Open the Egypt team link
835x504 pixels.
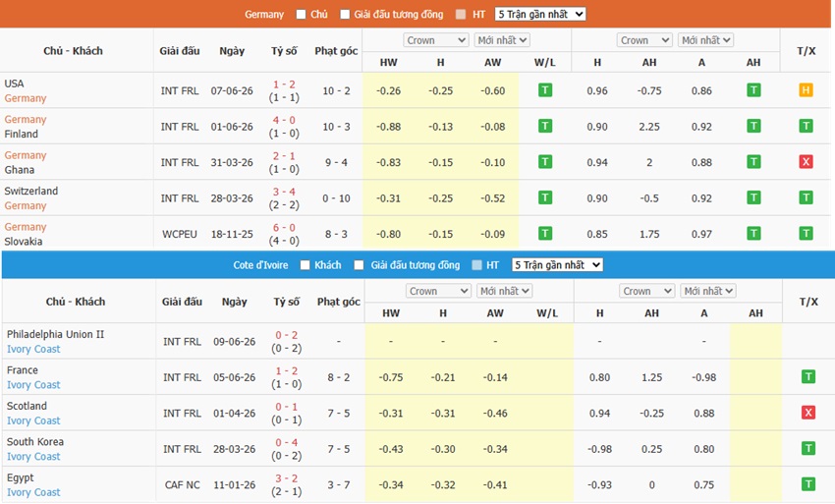pyautogui.click(x=21, y=477)
